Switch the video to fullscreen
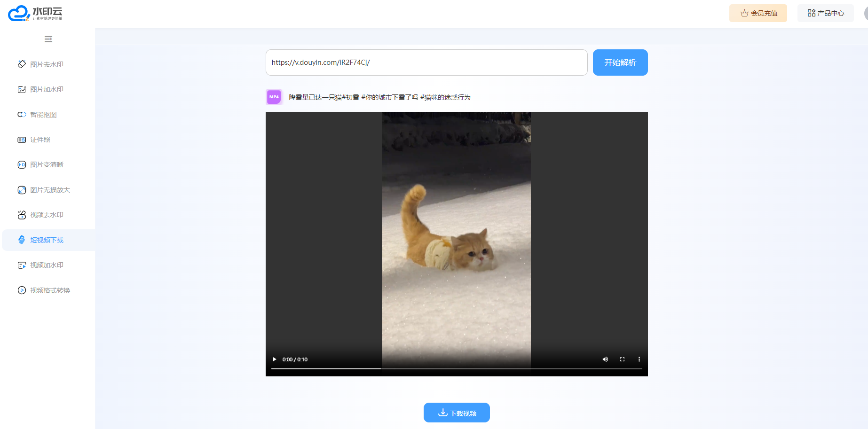 [622, 359]
